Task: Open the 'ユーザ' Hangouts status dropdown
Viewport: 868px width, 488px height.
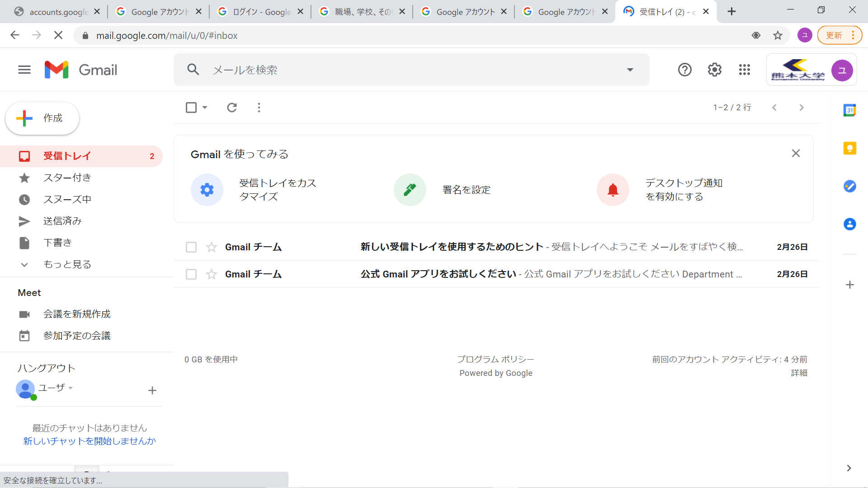Action: tap(71, 388)
